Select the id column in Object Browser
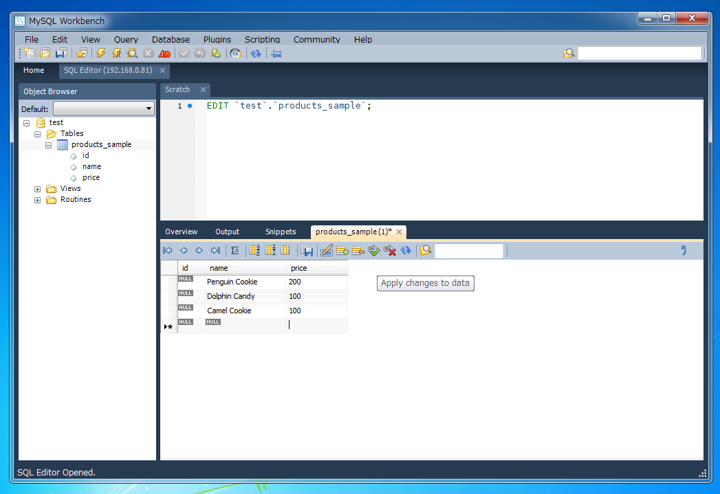Viewport: 720px width, 494px height. click(x=85, y=156)
